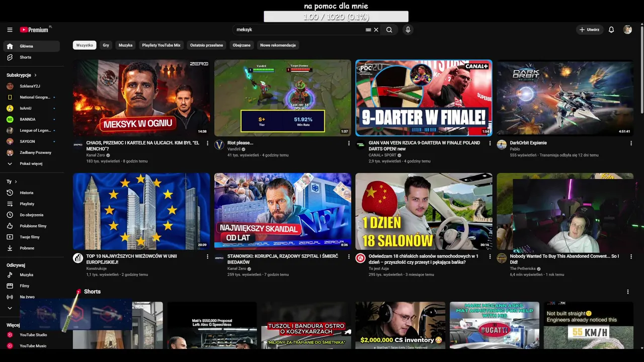The image size is (644, 362).
Task: Open SzklanaY2J subscription channel
Action: (31, 86)
